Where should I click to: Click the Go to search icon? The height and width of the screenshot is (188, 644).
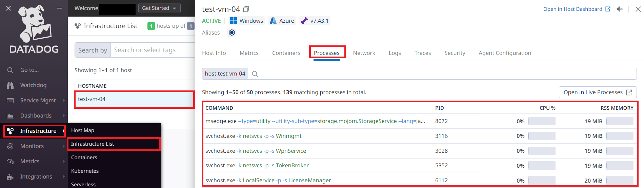pyautogui.click(x=10, y=70)
